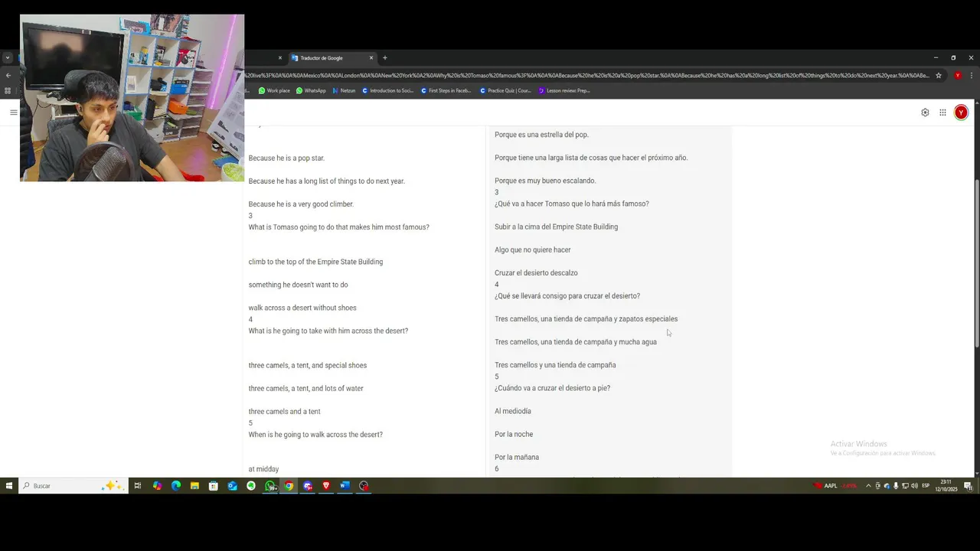This screenshot has height=551, width=980.
Task: Open WhatsApp from the taskbar
Action: 270,486
